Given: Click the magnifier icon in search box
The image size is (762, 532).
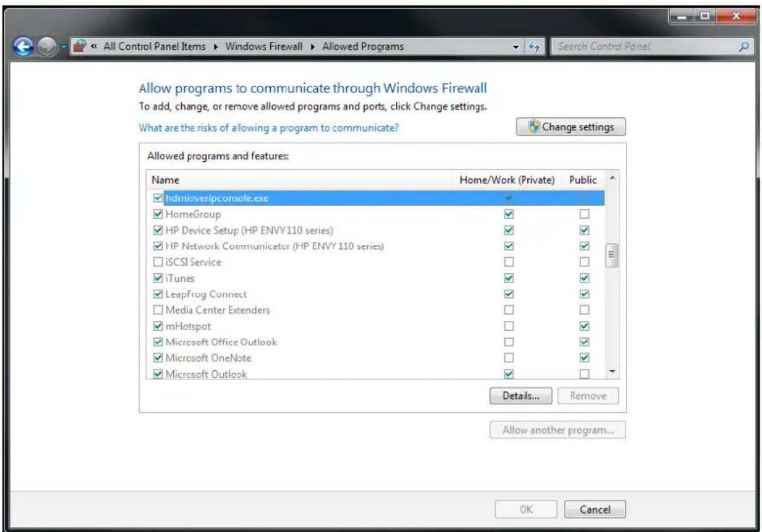Looking at the screenshot, I should (744, 47).
